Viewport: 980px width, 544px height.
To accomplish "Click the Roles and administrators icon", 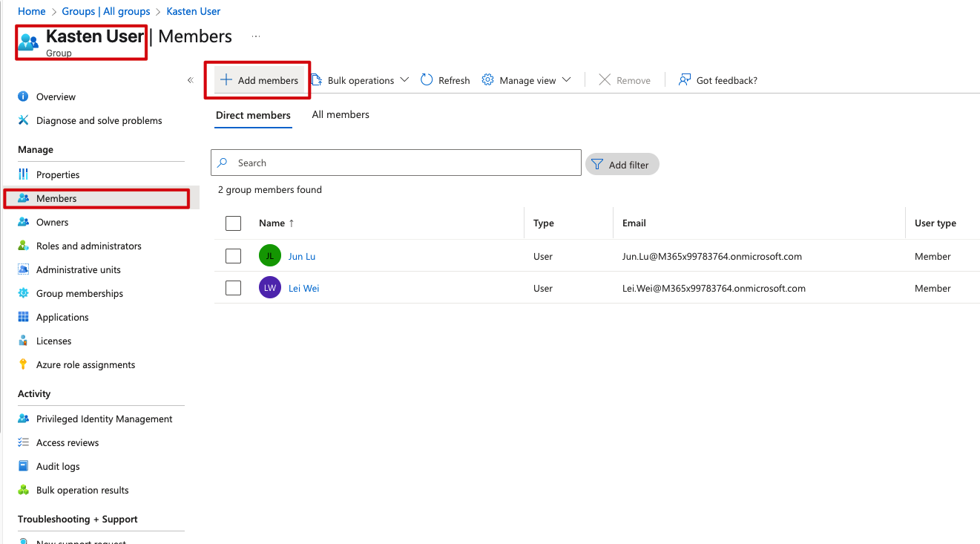I will click(x=23, y=246).
